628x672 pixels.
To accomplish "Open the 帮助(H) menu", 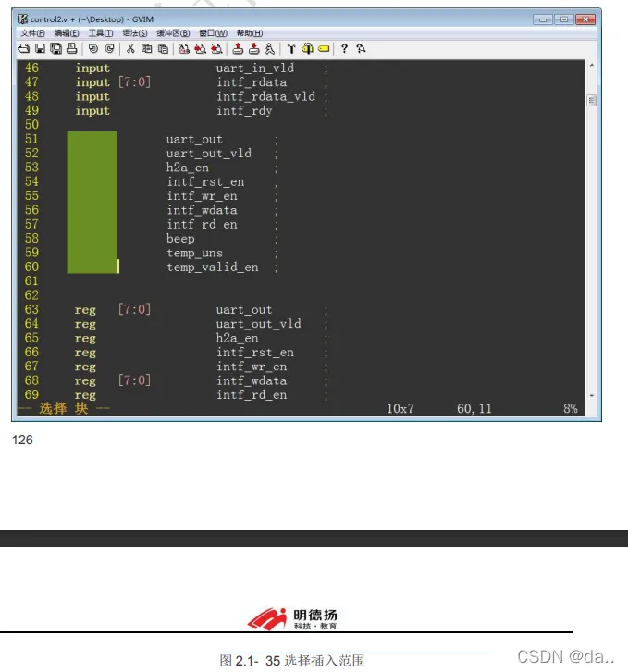I will pos(250,33).
